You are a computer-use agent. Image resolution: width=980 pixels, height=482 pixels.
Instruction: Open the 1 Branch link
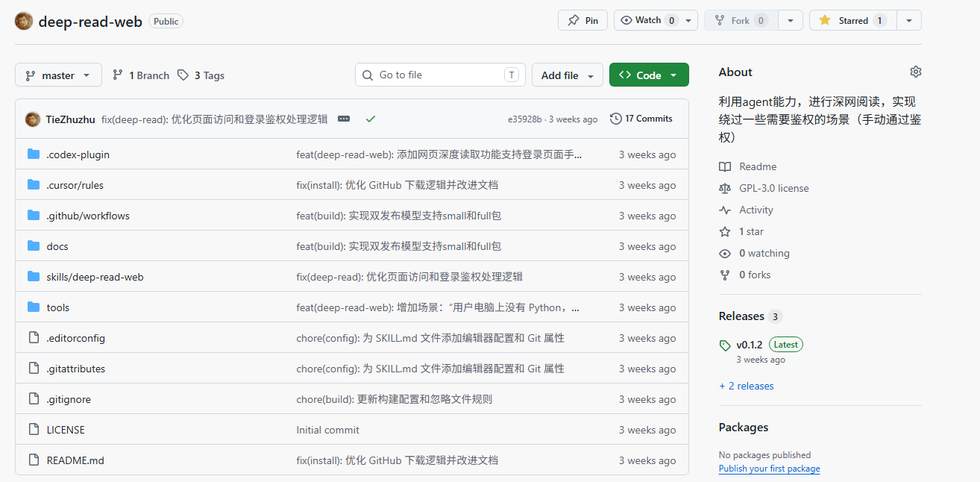(x=141, y=75)
